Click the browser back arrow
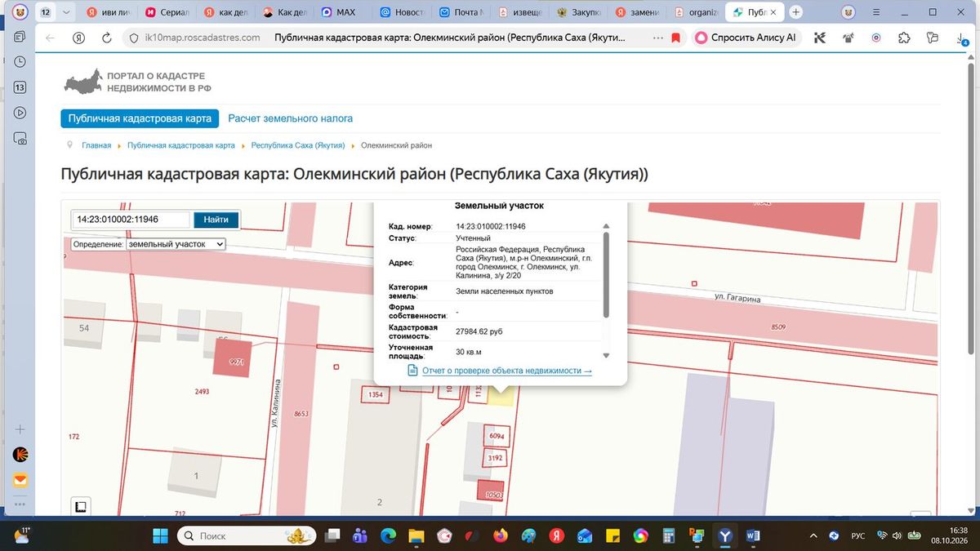Screen dimensions: 980x551 pyautogui.click(x=50, y=38)
